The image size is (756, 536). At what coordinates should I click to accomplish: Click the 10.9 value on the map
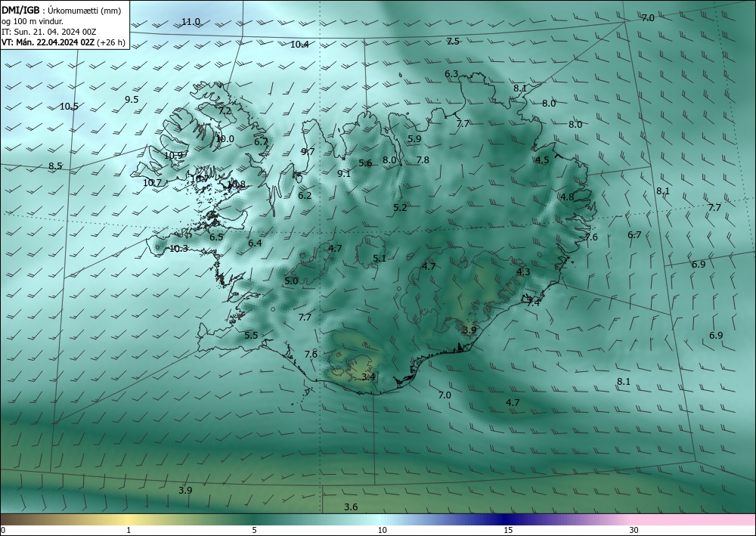173,156
